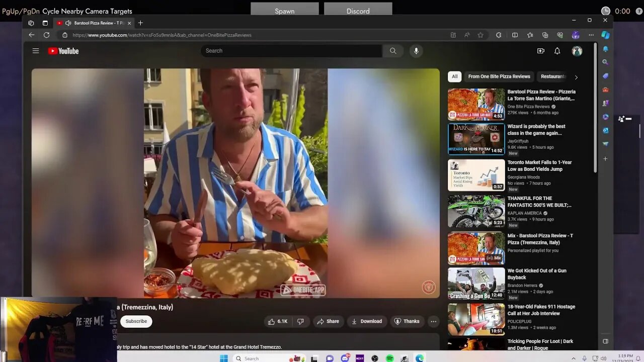Select From One Bite Pizza Reviews chip
This screenshot has width=644, height=362.
click(499, 76)
